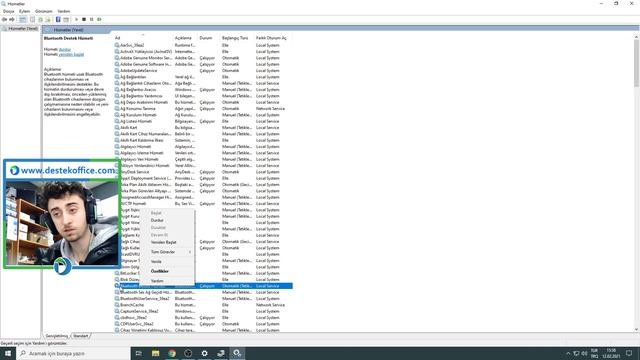Select the Bluetooth Ses Ağ Geçidi row
The image size is (640, 360).
pyautogui.click(x=203, y=292)
